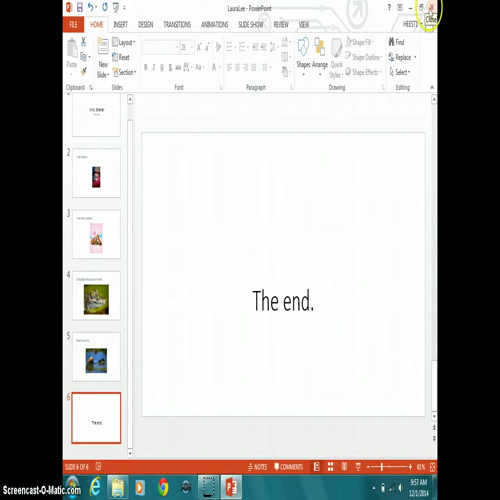Image resolution: width=500 pixels, height=500 pixels.
Task: Select slide 4 thumbnail
Action: tap(96, 296)
